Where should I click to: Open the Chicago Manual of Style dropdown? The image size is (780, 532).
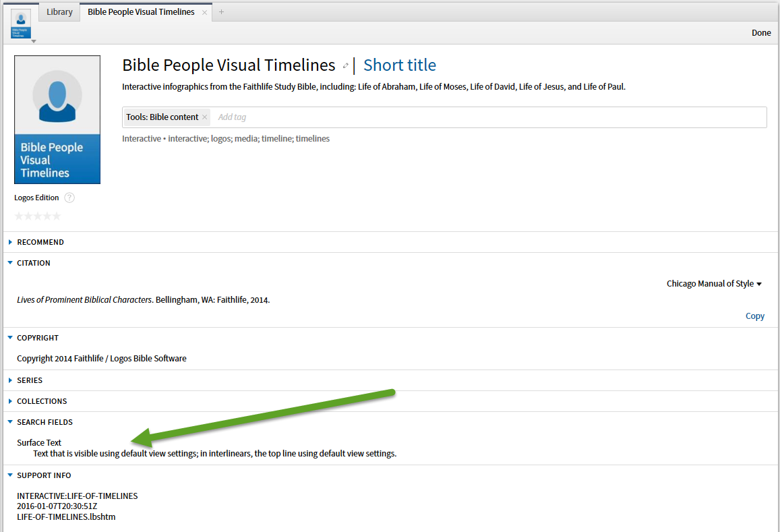click(714, 284)
